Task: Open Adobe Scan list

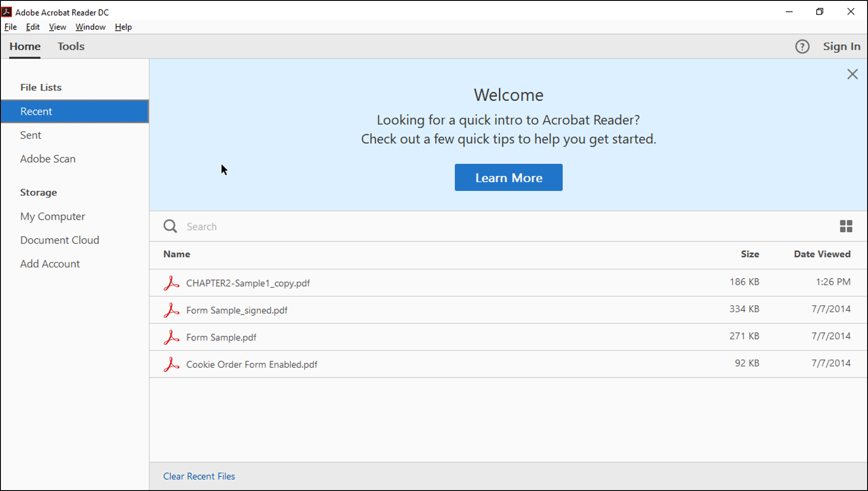Action: coord(48,159)
